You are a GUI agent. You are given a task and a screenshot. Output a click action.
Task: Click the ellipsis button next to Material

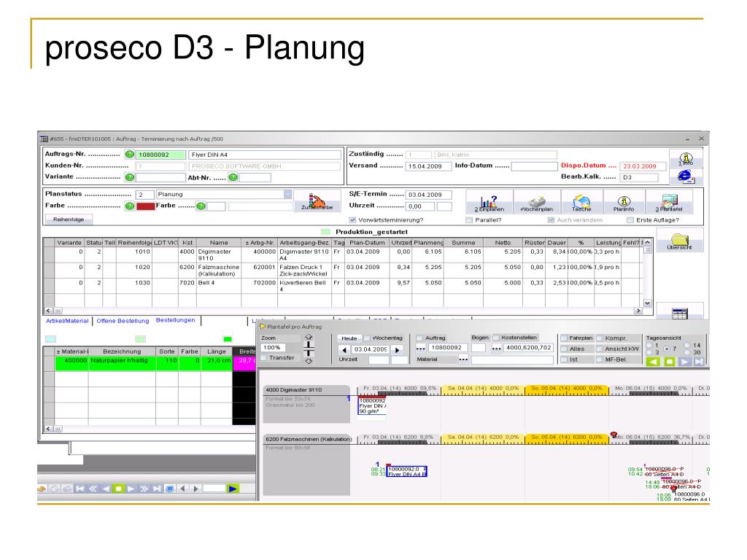point(463,359)
